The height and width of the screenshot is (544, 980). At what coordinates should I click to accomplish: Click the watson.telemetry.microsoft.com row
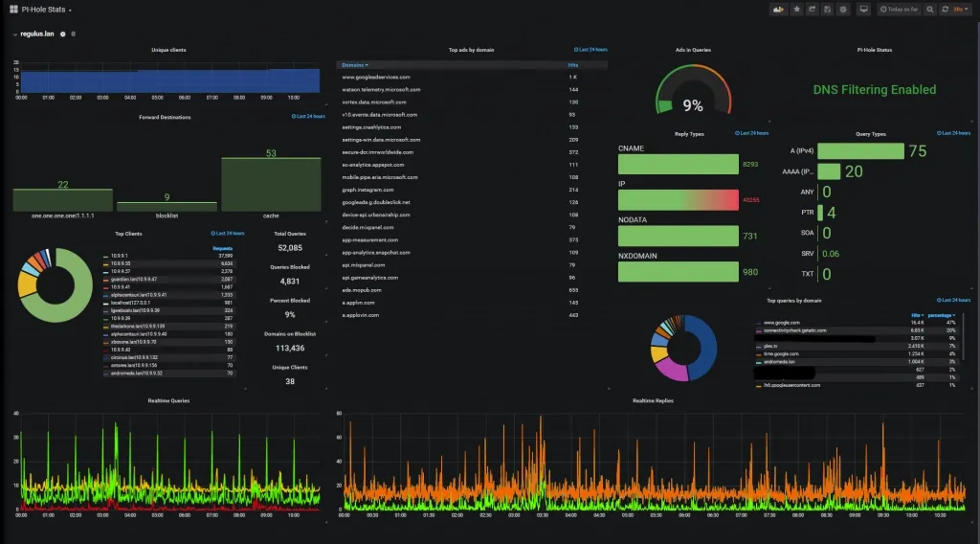tap(472, 89)
